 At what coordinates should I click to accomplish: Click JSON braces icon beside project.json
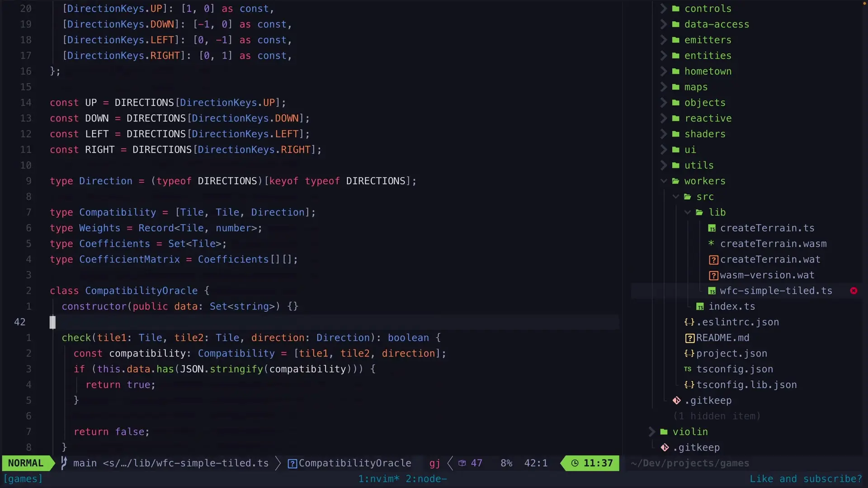[689, 353]
